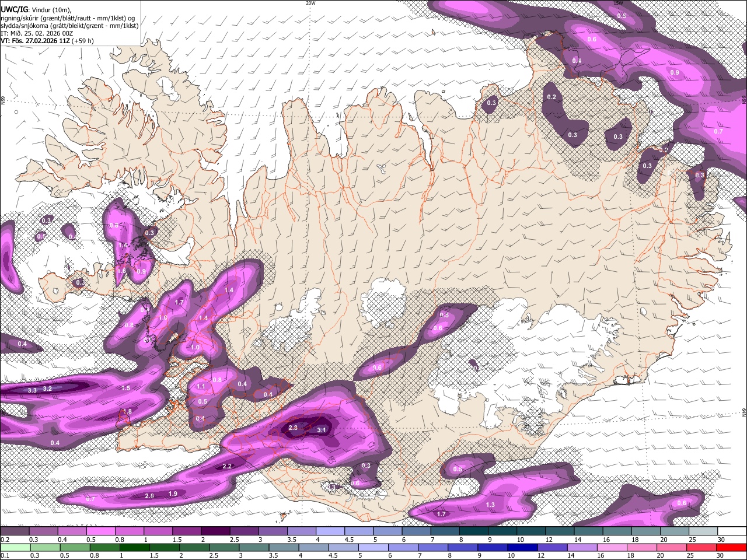The height and width of the screenshot is (560, 747).
Task: Pick the grey-green rain swatch labeled 2.5
Action: click(224, 547)
